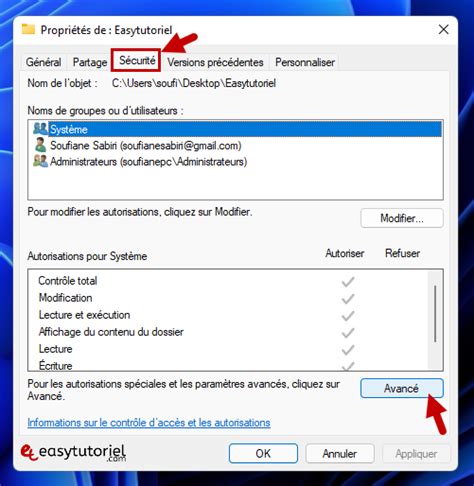Screen dimensions: 474x486
Task: Click the Administrateurs group icon
Action: 41,161
